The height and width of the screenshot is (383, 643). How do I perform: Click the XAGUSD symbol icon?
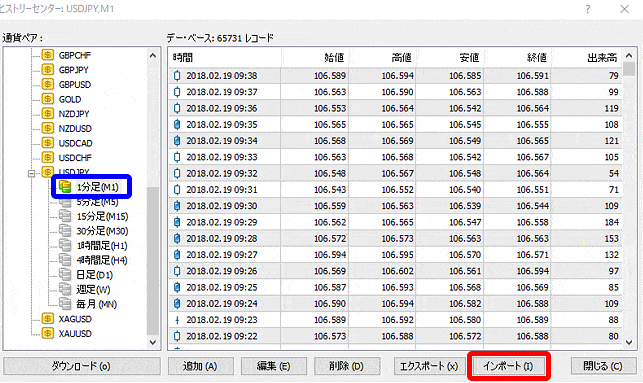(x=48, y=319)
